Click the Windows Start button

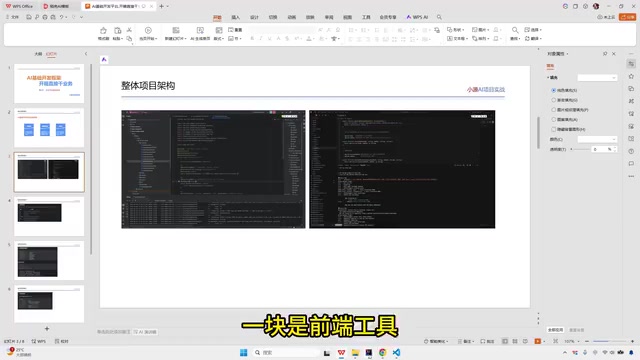pyautogui.click(x=244, y=353)
